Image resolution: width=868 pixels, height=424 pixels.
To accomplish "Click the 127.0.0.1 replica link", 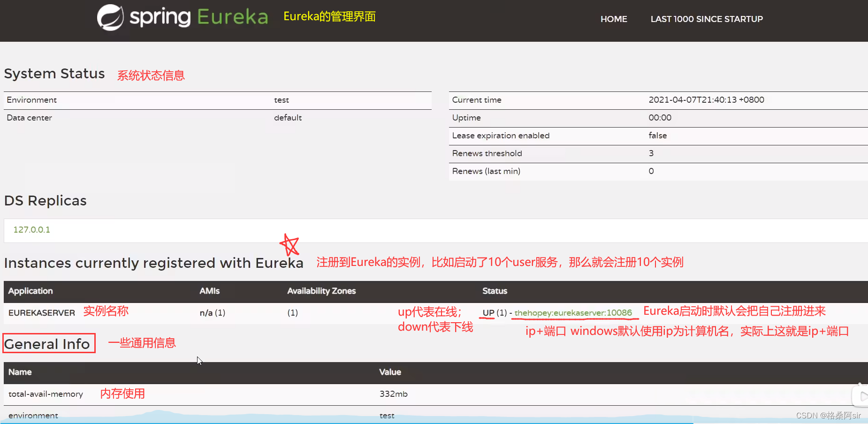I will pyautogui.click(x=31, y=230).
